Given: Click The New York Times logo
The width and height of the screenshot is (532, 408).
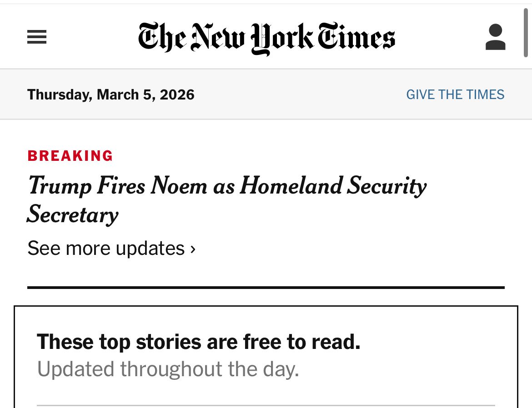Looking at the screenshot, I should point(266,38).
